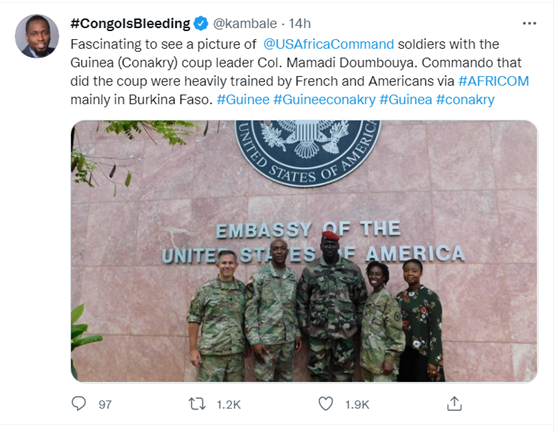View the 1.9K likes count
The height and width of the screenshot is (433, 554).
(x=357, y=404)
